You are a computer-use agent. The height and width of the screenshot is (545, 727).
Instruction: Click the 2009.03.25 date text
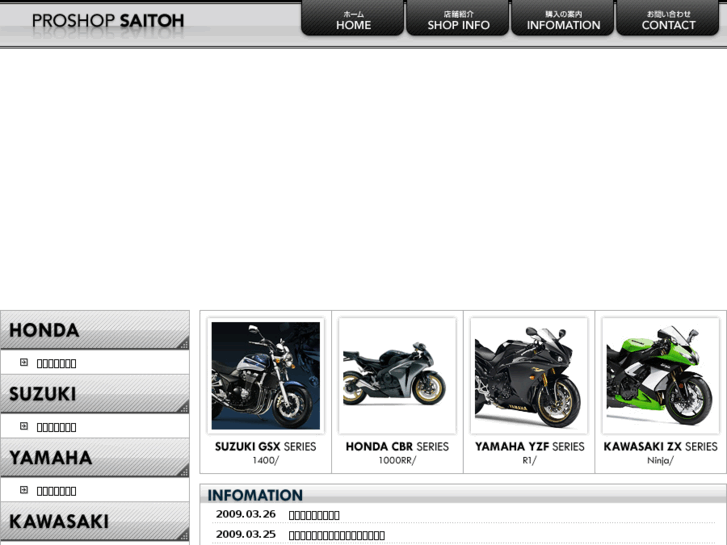coord(246,534)
